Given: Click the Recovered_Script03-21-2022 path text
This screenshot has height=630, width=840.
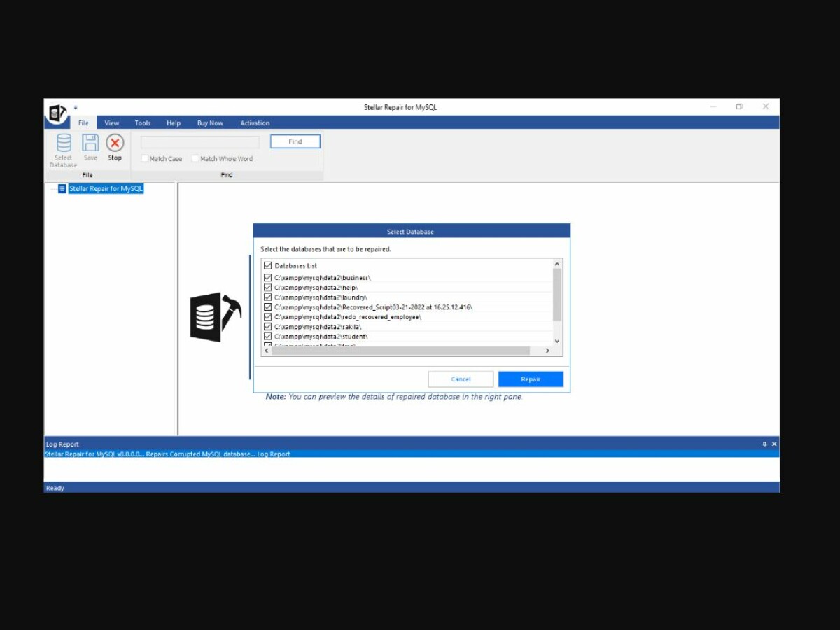Looking at the screenshot, I should click(x=374, y=307).
